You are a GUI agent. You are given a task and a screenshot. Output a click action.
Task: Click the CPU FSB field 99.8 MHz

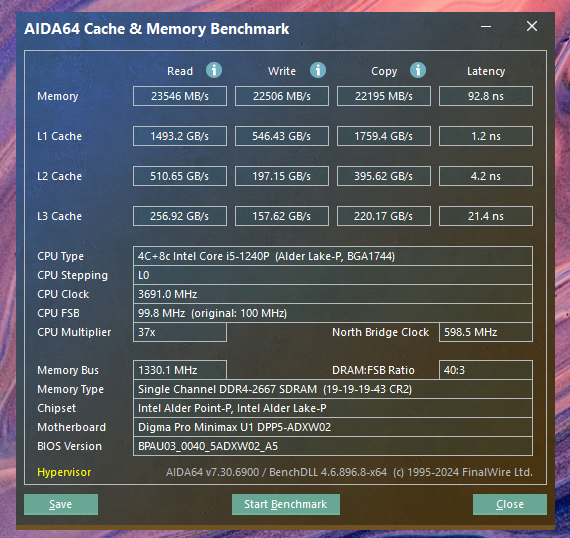pos(333,313)
